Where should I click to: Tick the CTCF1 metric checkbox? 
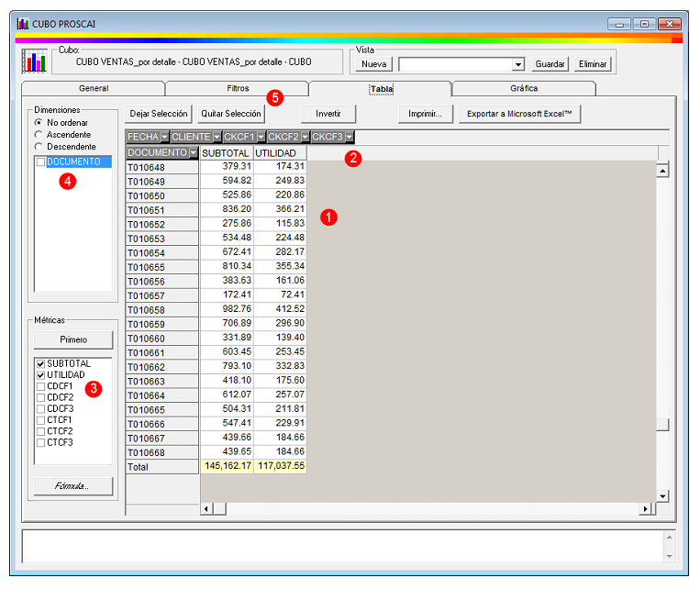coord(40,420)
